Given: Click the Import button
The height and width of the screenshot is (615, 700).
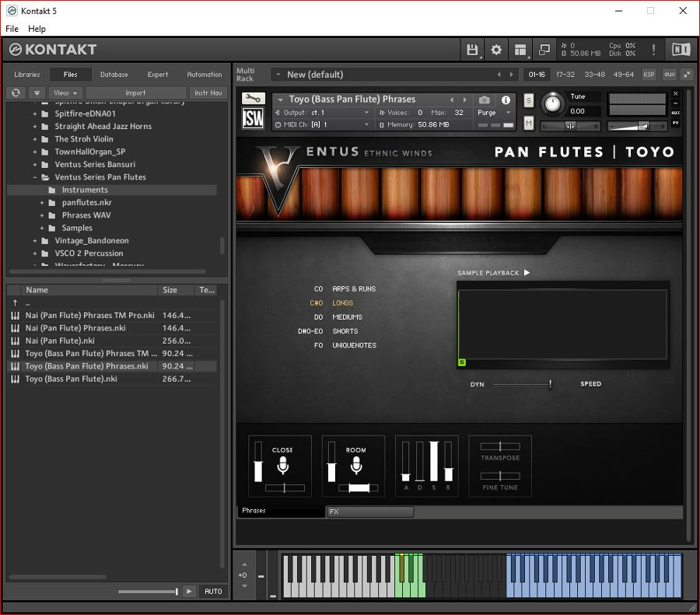Looking at the screenshot, I should (x=135, y=93).
